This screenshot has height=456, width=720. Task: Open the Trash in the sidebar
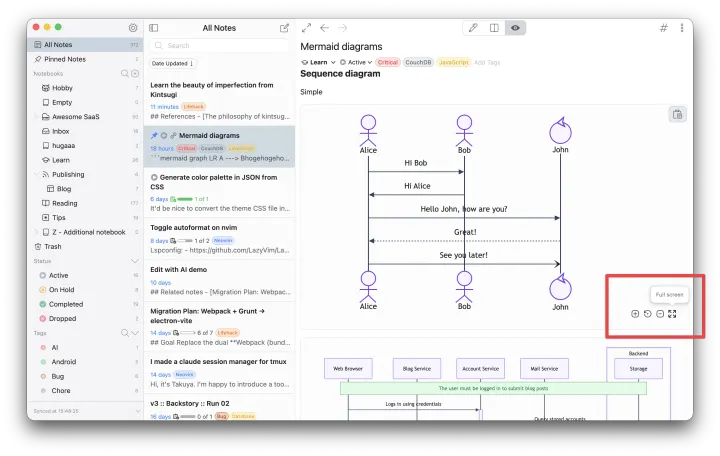pos(85,247)
